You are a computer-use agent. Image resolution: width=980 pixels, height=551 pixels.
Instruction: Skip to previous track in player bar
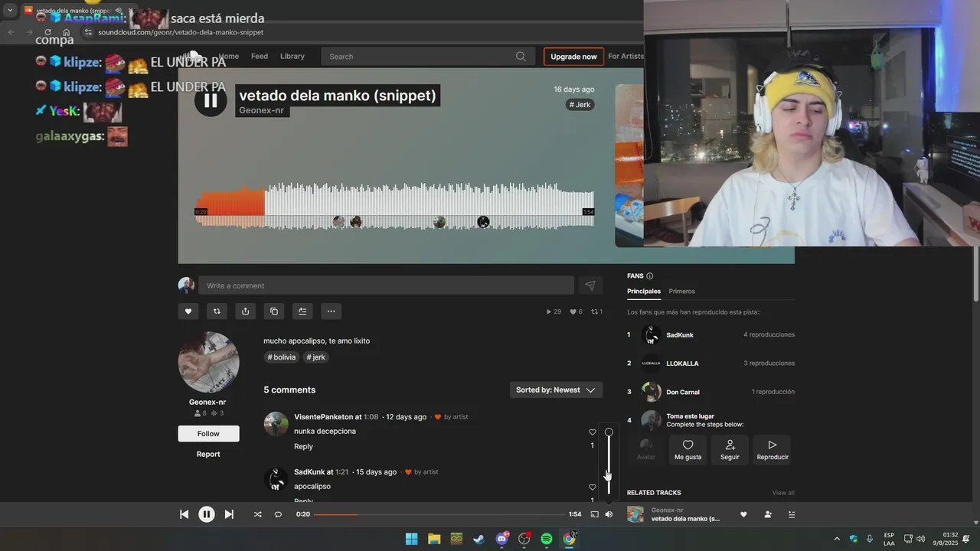click(x=184, y=514)
